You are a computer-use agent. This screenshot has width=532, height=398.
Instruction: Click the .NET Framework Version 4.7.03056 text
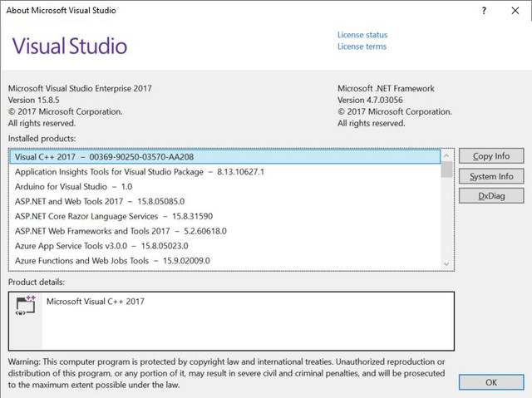tap(370, 100)
